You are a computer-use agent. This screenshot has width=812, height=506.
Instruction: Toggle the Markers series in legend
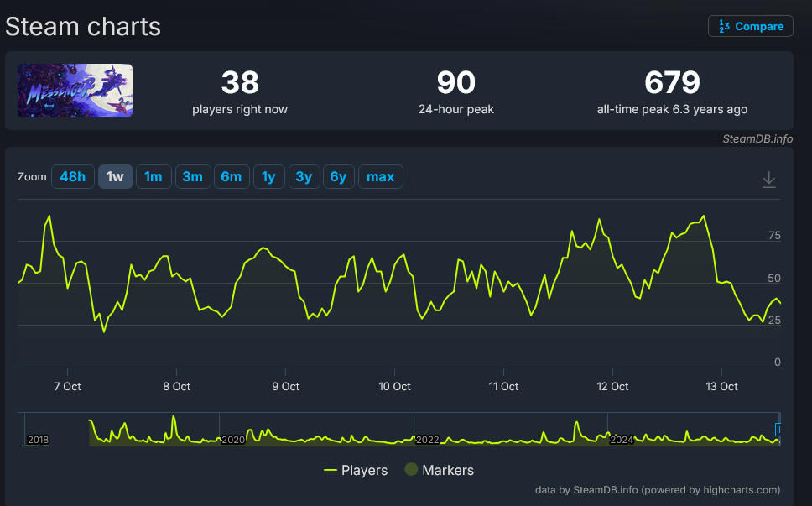point(440,470)
